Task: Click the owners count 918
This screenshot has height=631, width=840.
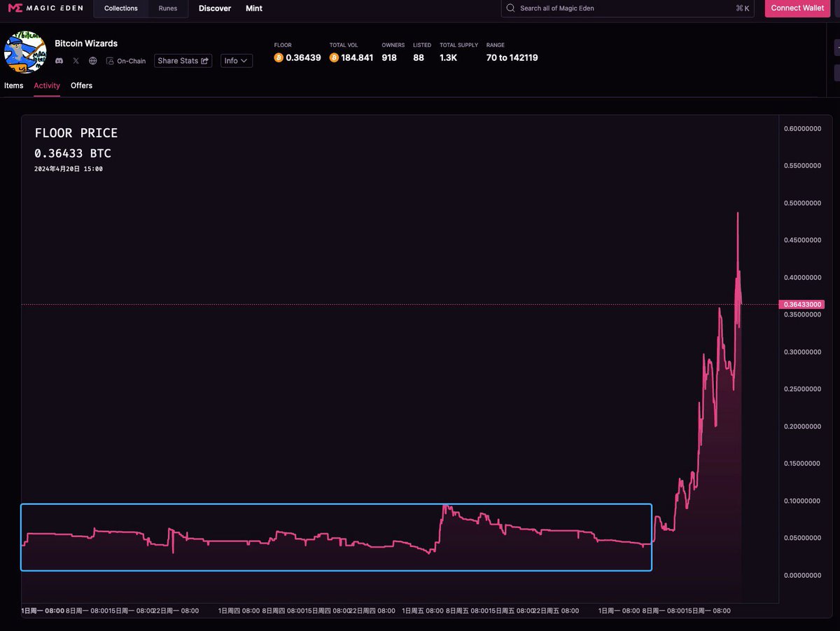Action: 389,57
